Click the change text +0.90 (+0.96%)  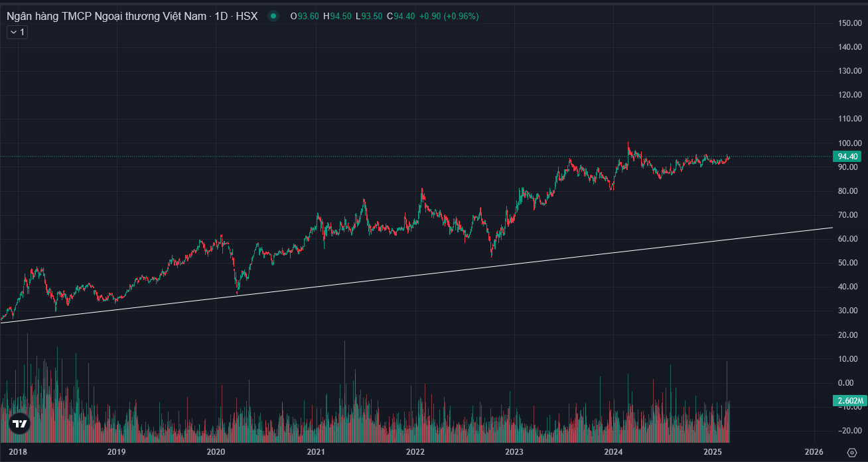point(449,16)
